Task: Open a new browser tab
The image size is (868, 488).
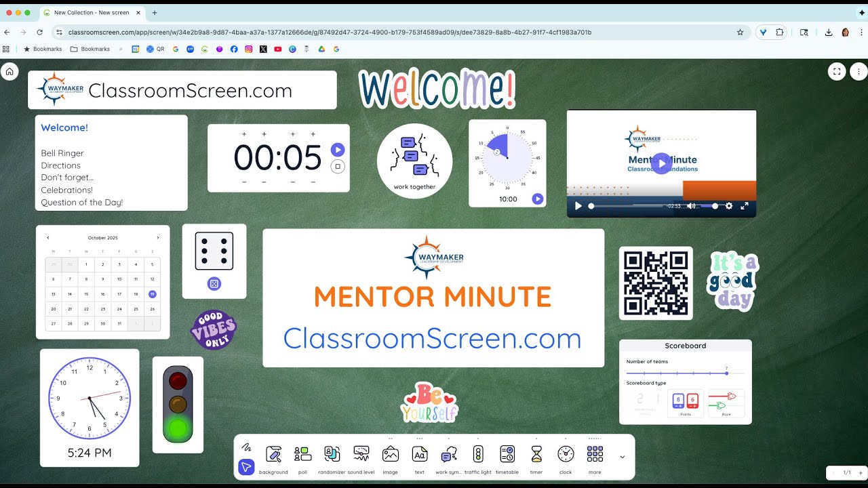Action: [x=155, y=12]
